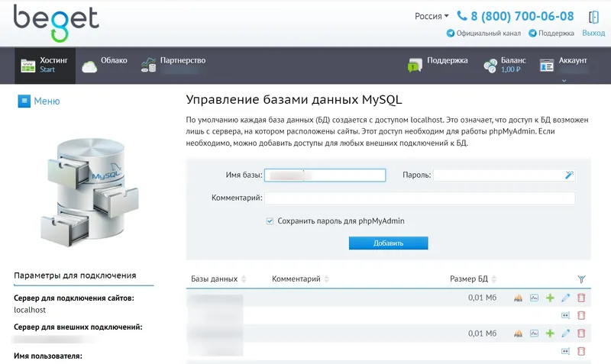Click the exit door icon above Выход
The height and width of the screenshot is (364, 611).
tap(593, 17)
